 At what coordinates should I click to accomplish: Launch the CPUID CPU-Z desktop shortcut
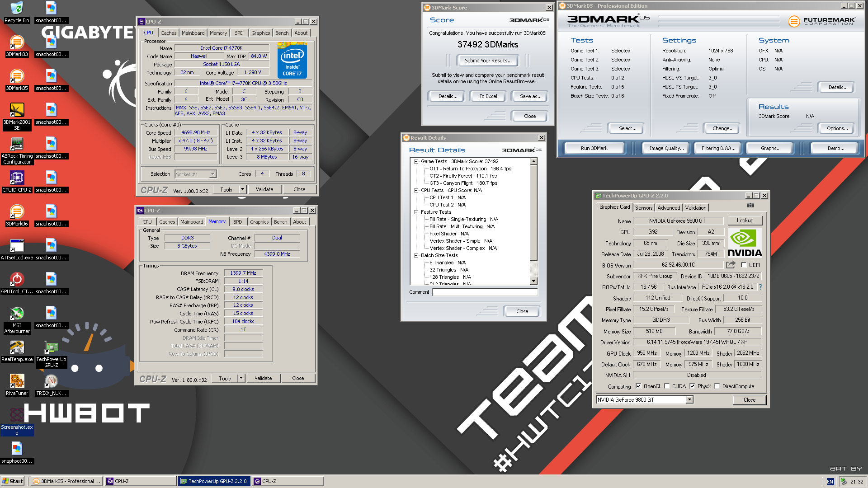[17, 182]
